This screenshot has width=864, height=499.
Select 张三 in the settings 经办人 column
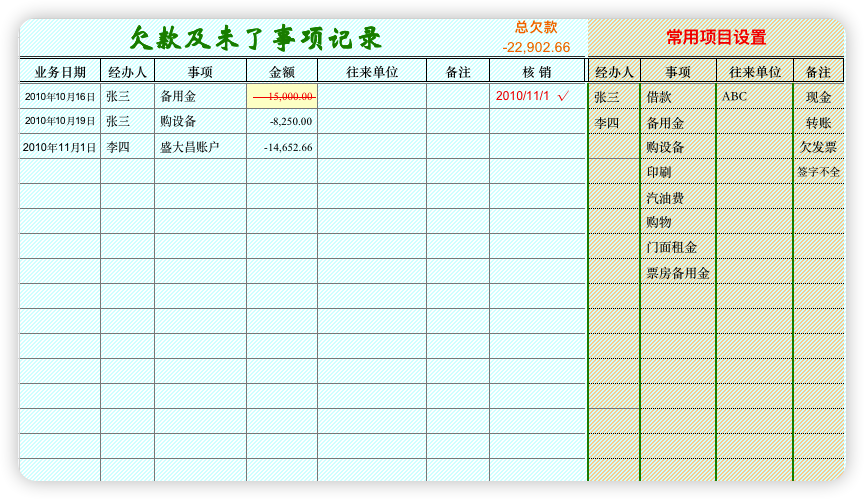[x=614, y=97]
